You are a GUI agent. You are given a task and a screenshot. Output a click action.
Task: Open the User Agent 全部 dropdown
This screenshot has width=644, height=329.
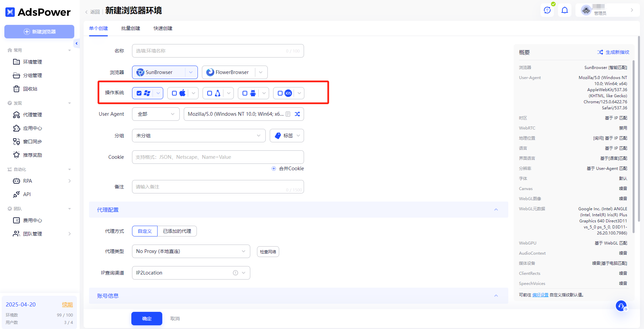point(156,114)
